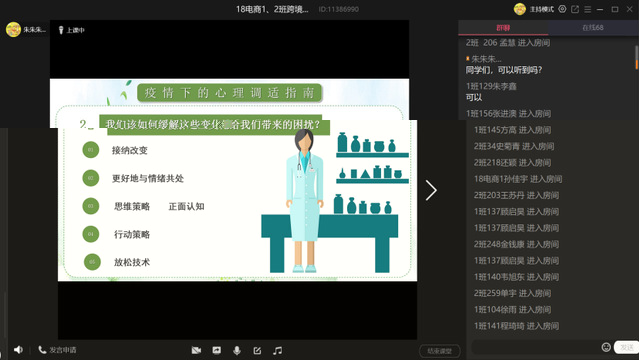639x360 pixels.
Task: Select 1班141程琦琦 进入房间 entry
Action: (x=516, y=326)
